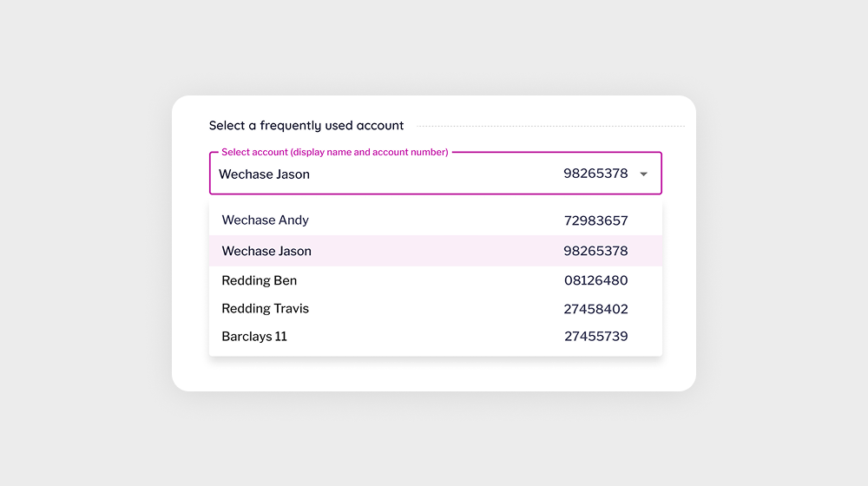Image resolution: width=868 pixels, height=486 pixels.
Task: Select the account numbered 27458402
Action: (595, 309)
